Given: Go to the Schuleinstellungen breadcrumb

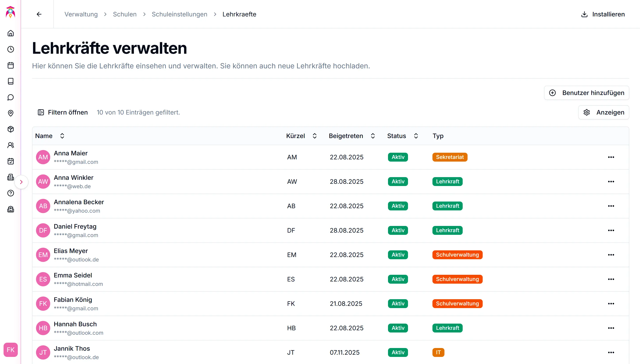Looking at the screenshot, I should (180, 14).
